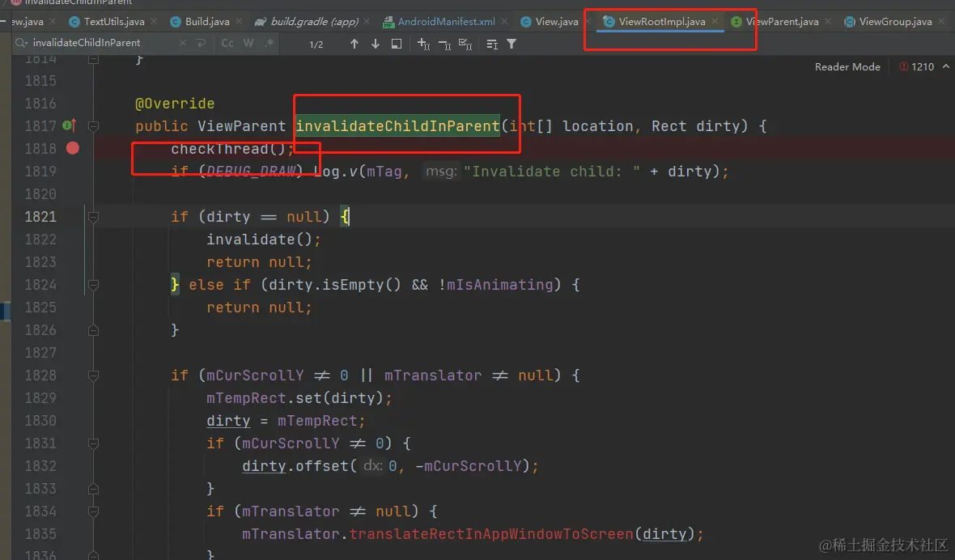Collapse fold marker at line 1828

pos(93,375)
